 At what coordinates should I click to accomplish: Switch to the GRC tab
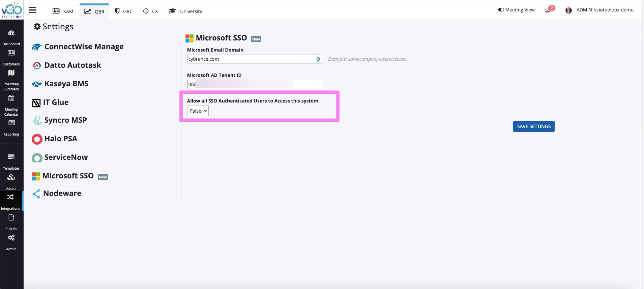[124, 11]
